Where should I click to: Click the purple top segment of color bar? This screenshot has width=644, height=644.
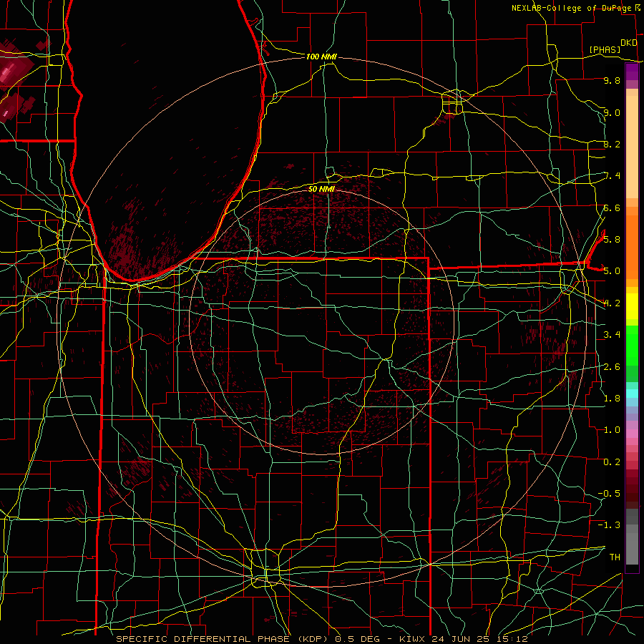[x=632, y=72]
